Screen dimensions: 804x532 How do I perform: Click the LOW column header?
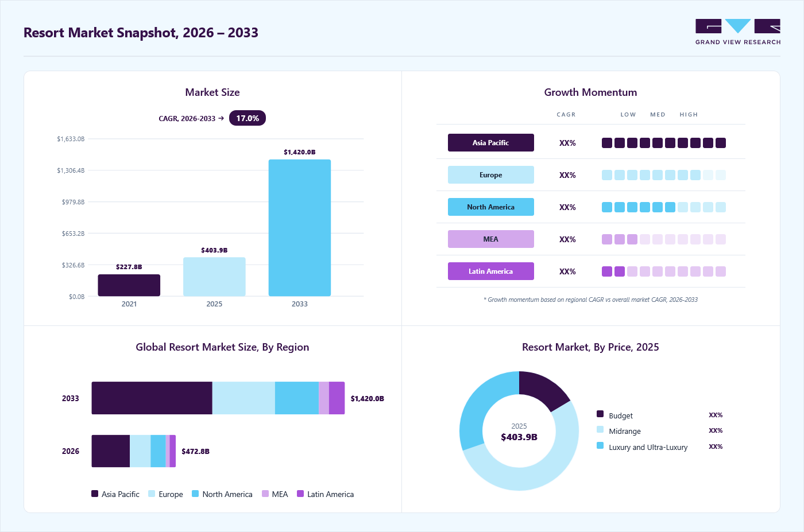tap(628, 115)
